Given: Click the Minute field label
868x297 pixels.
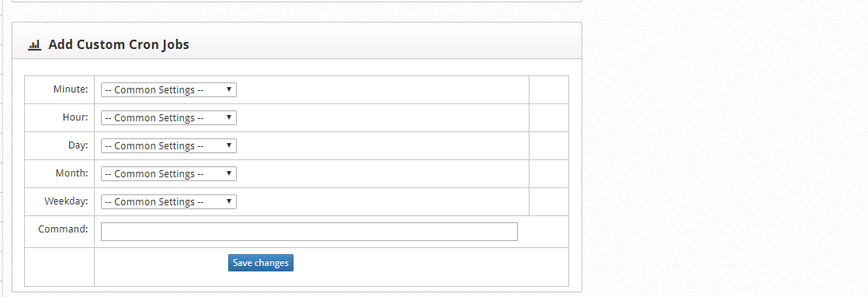Looking at the screenshot, I should (71, 89).
